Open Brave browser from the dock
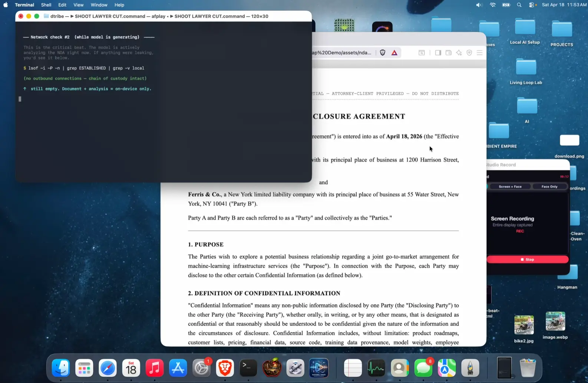Screen dimensions: 588x383 pyautogui.click(x=225, y=368)
